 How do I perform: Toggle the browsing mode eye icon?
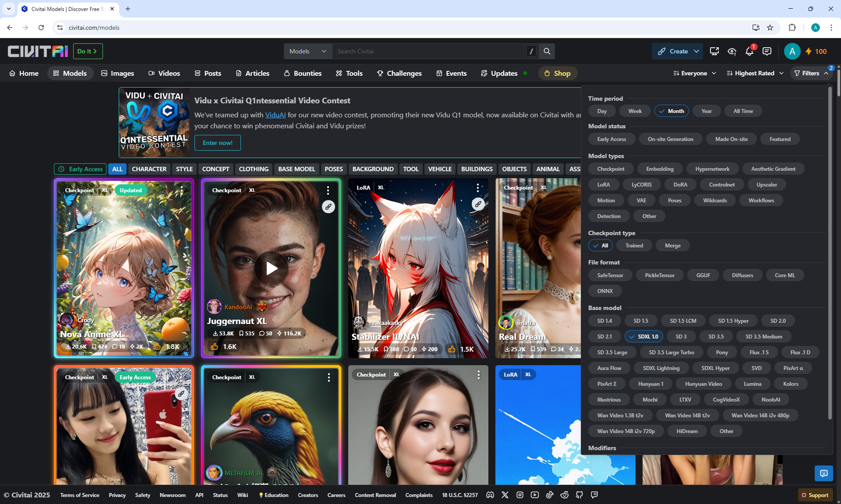click(731, 52)
